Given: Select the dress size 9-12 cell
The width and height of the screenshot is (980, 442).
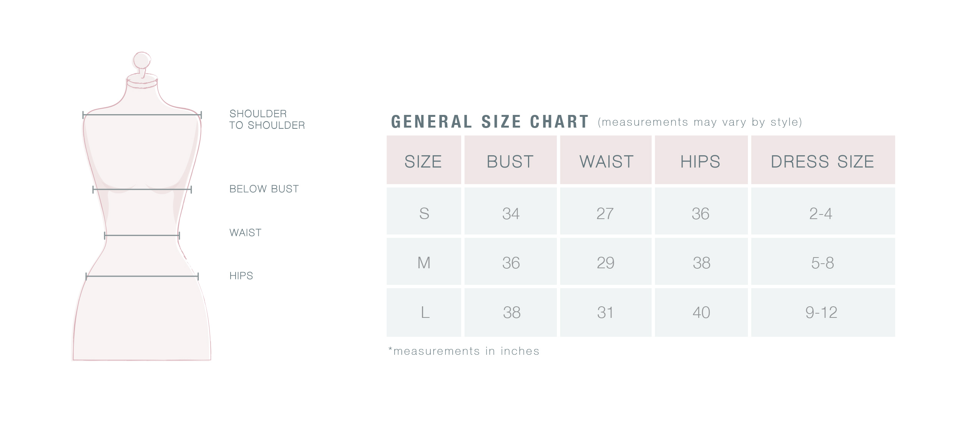Looking at the screenshot, I should [x=822, y=312].
